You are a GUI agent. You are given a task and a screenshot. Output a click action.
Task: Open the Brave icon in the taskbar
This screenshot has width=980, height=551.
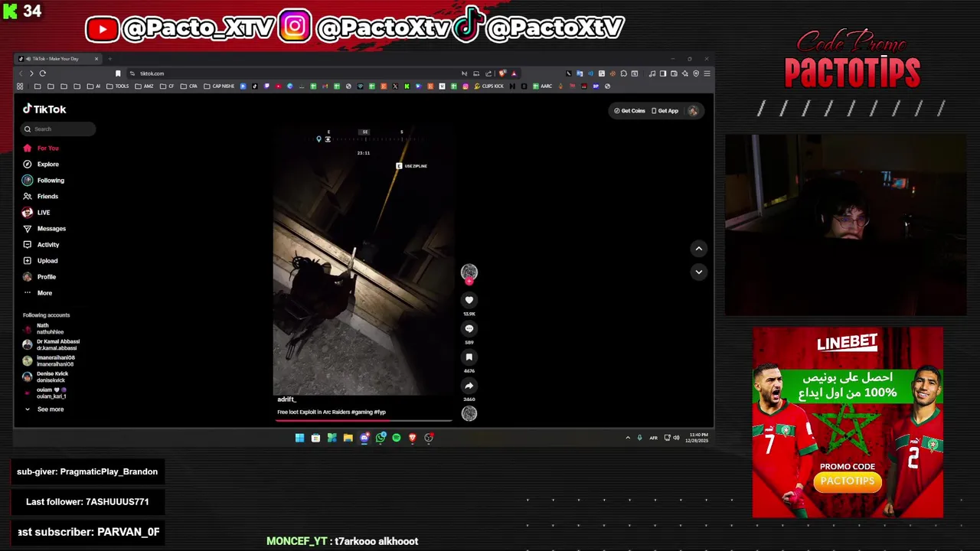(413, 438)
